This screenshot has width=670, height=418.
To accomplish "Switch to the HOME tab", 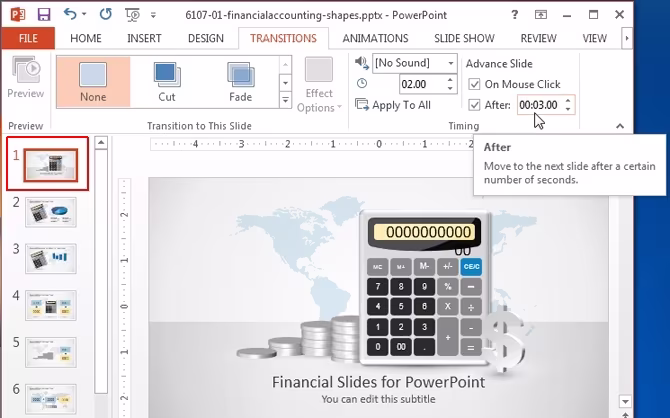I will coord(86,38).
